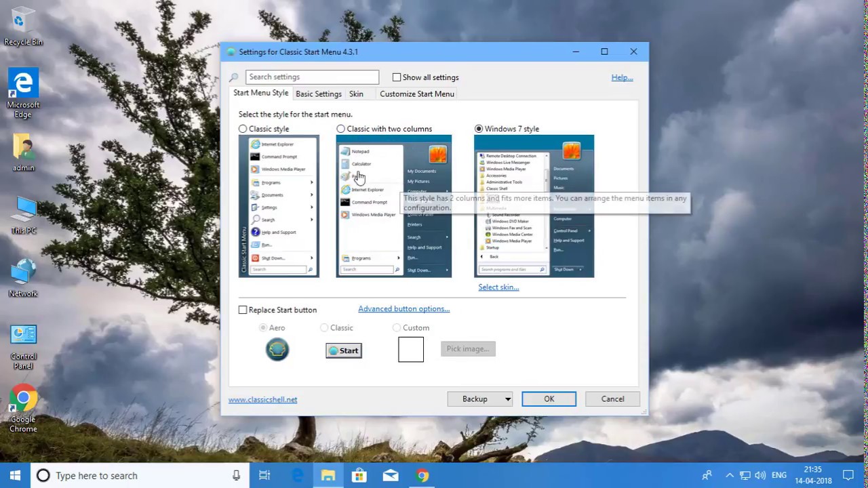Screen dimensions: 868x488
Task: Click the Type here to search box
Action: (139, 475)
